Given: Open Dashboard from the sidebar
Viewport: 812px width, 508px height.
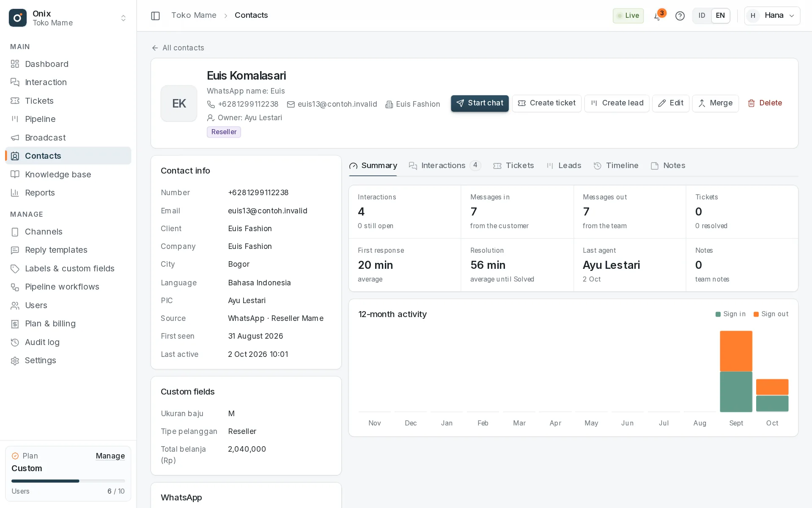Looking at the screenshot, I should pos(68,64).
